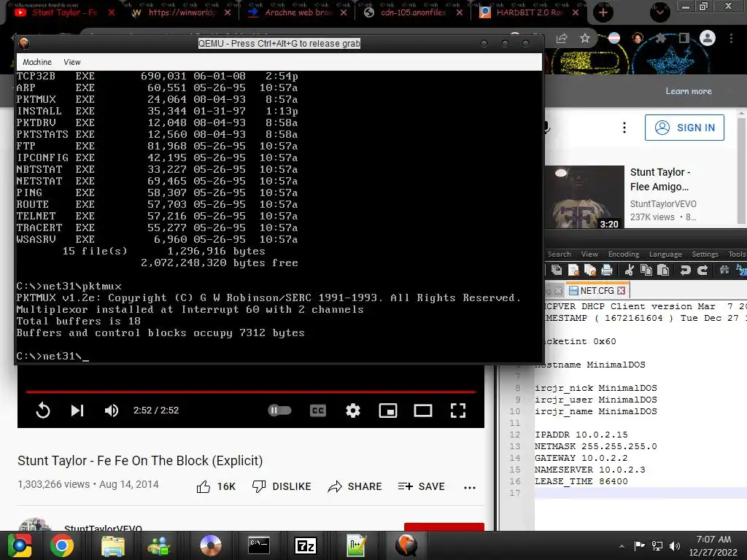This screenshot has height=560, width=747.
Task: Click Learn more link on YouTube banner
Action: pyautogui.click(x=689, y=91)
